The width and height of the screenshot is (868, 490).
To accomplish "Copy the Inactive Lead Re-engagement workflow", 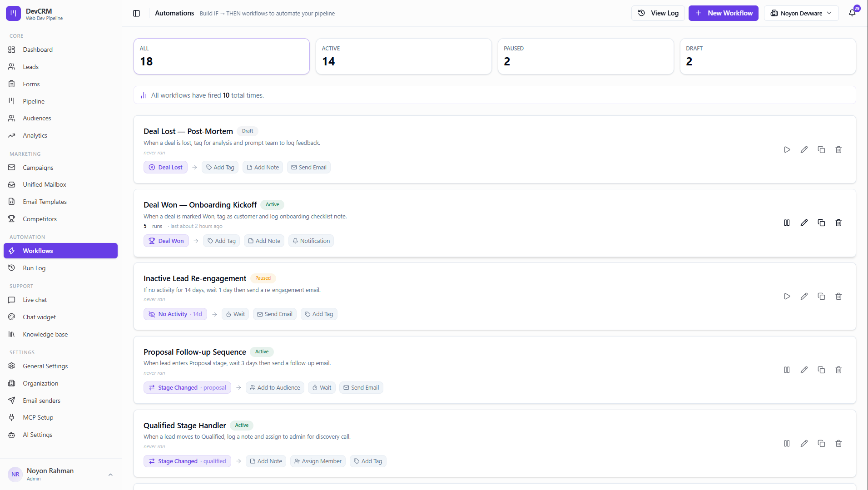I will coord(822,296).
